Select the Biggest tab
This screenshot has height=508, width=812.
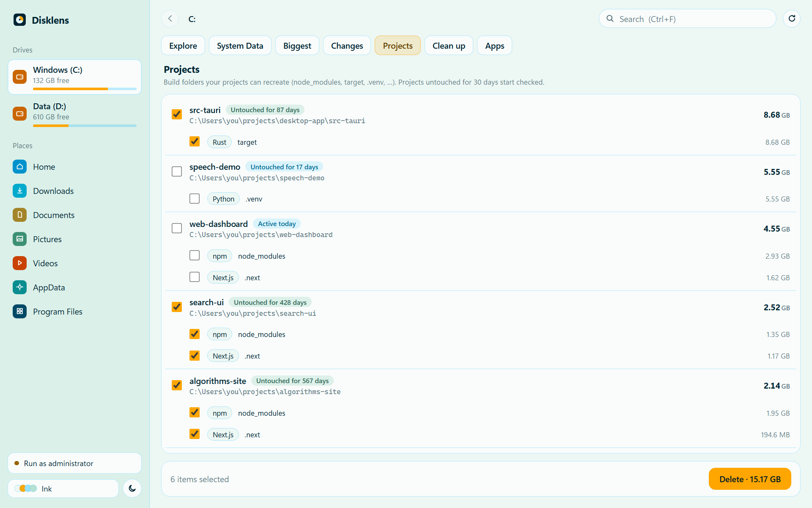[x=297, y=45]
